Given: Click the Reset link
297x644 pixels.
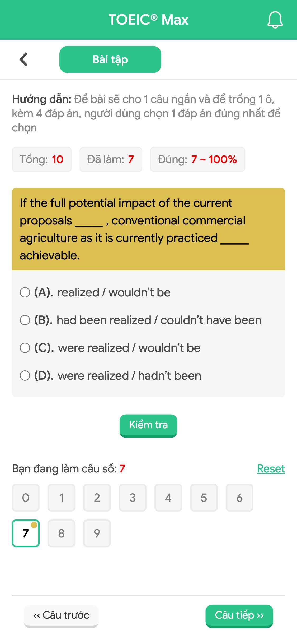Looking at the screenshot, I should coord(271,468).
